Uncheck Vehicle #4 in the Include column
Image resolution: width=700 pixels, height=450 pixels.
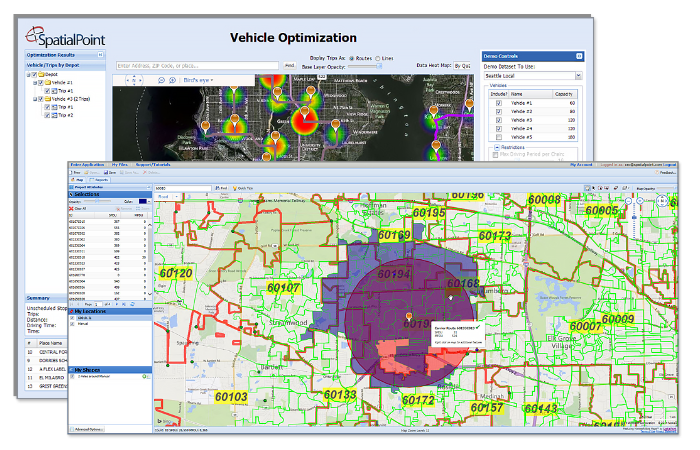point(499,129)
